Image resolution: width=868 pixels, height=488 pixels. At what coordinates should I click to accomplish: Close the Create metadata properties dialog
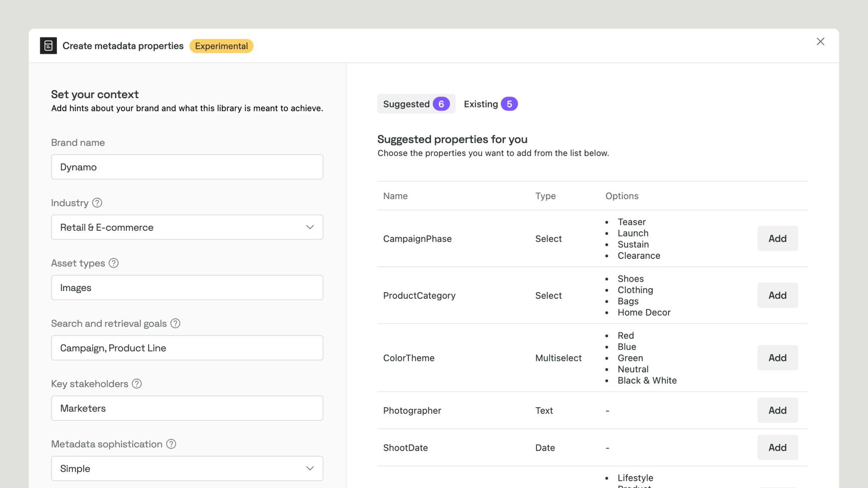point(820,42)
